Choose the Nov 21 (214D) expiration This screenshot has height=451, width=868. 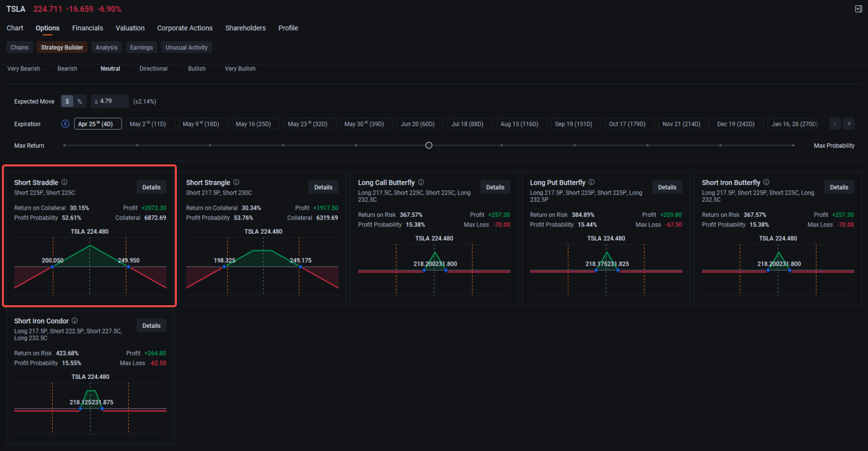pyautogui.click(x=684, y=124)
